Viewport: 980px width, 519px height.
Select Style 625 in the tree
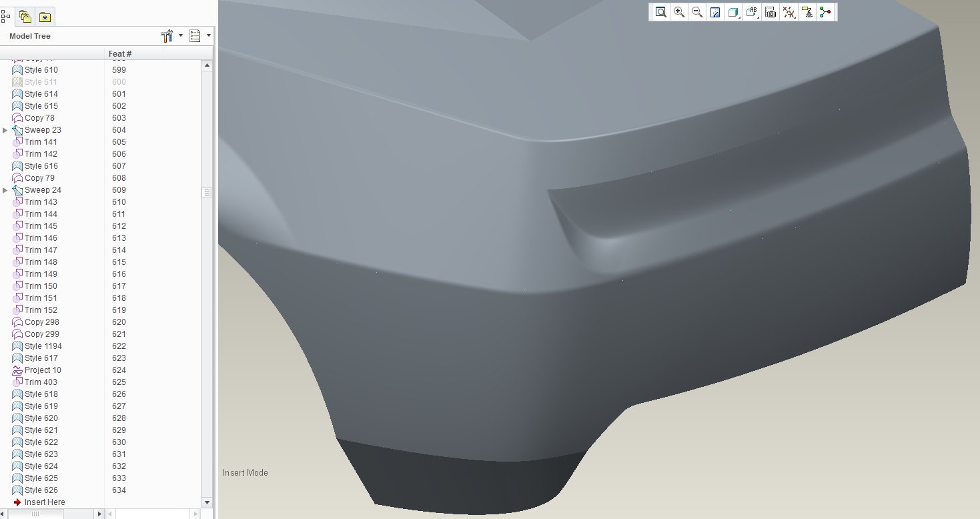[41, 478]
